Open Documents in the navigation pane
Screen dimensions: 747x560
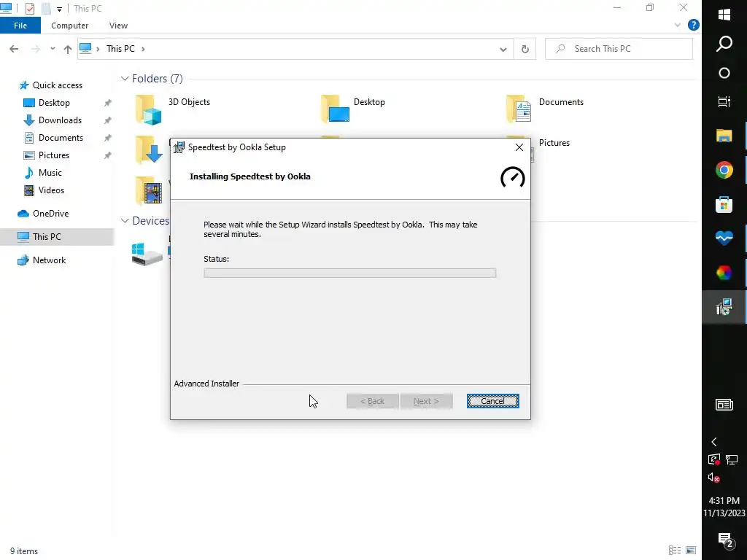(x=61, y=138)
